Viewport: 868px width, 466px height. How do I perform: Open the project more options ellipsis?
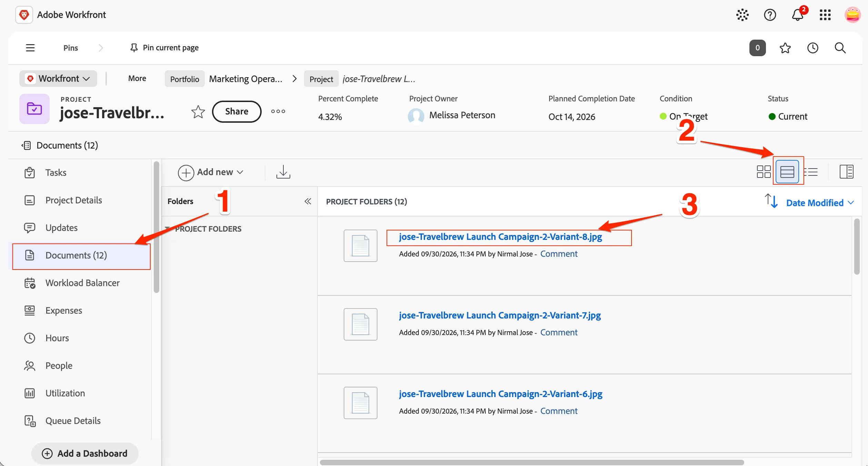coord(278,111)
